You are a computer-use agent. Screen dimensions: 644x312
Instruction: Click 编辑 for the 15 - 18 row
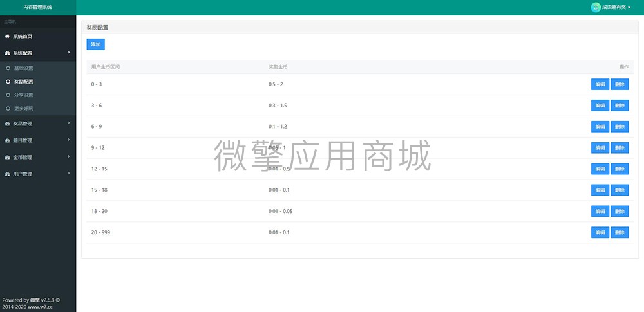600,190
